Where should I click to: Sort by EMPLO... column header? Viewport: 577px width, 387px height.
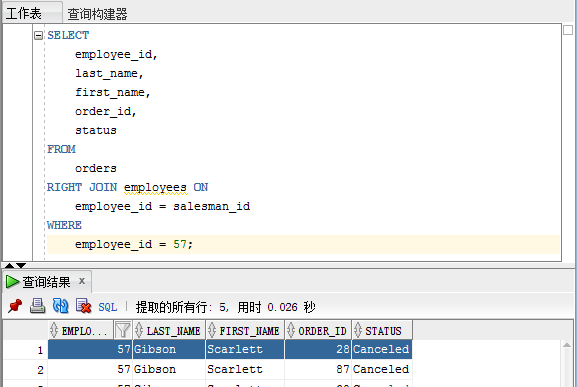[81, 331]
